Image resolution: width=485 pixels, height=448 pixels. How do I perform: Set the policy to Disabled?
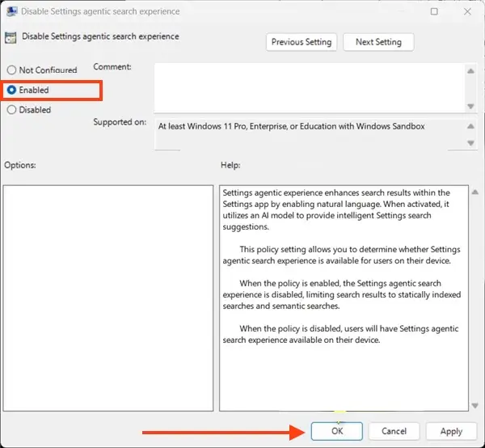pos(11,110)
